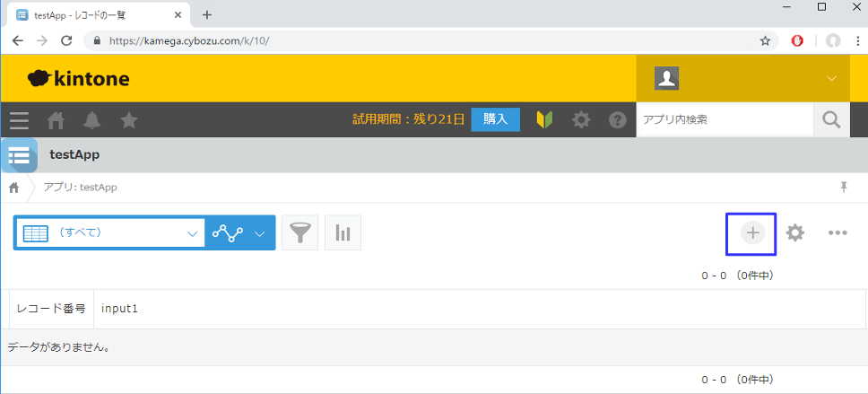
Task: Open the three-dots options menu
Action: click(x=838, y=232)
